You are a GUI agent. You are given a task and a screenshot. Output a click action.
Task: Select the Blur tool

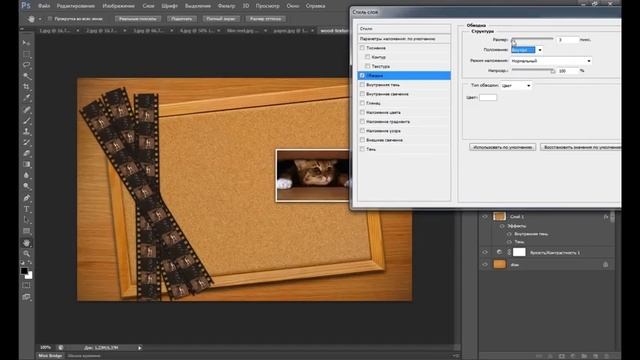(27, 176)
